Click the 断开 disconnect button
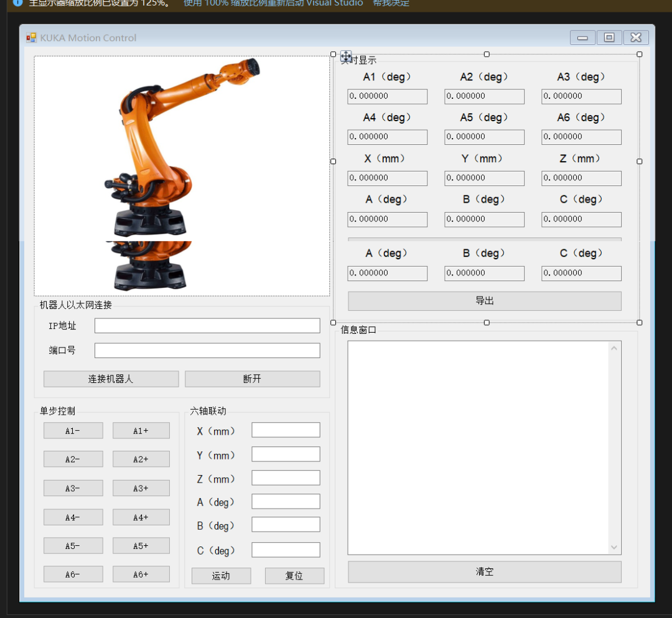This screenshot has width=672, height=618. pos(253,379)
